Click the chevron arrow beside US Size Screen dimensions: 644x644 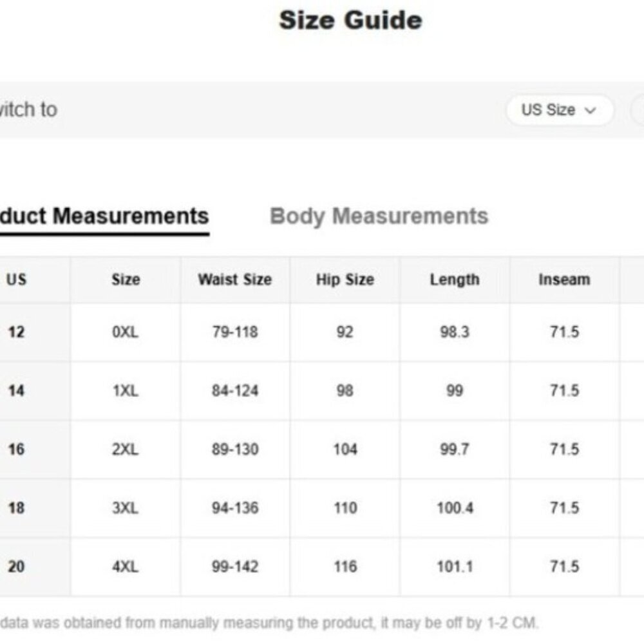pyautogui.click(x=590, y=111)
